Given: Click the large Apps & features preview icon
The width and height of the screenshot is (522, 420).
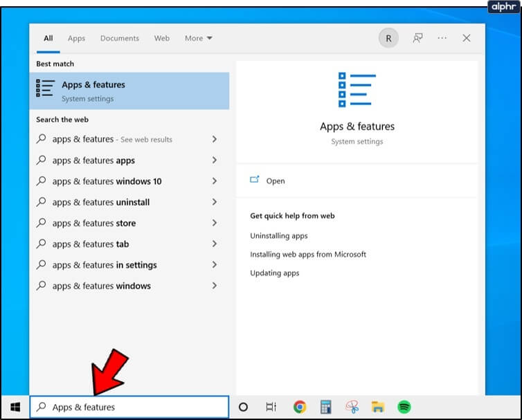Looking at the screenshot, I should pyautogui.click(x=357, y=89).
